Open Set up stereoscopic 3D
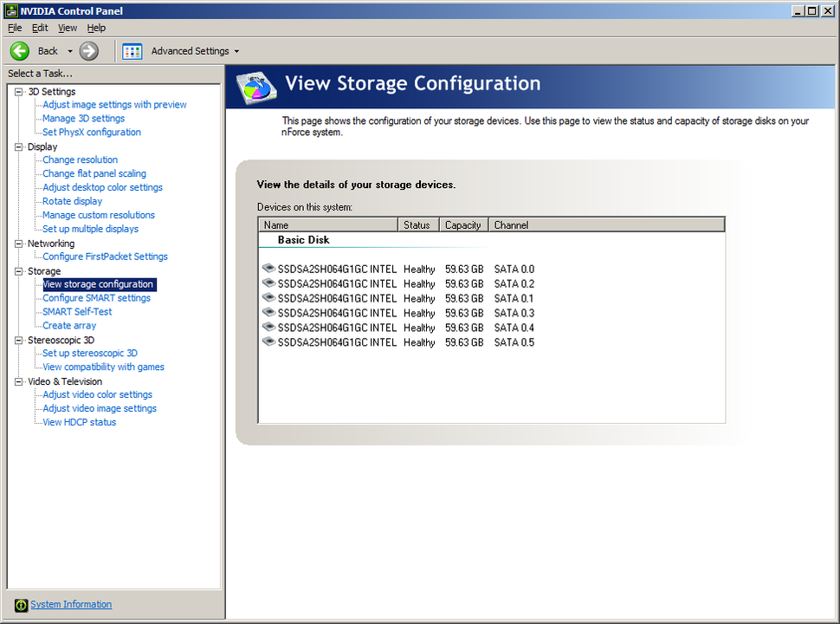840x624 pixels. click(90, 354)
